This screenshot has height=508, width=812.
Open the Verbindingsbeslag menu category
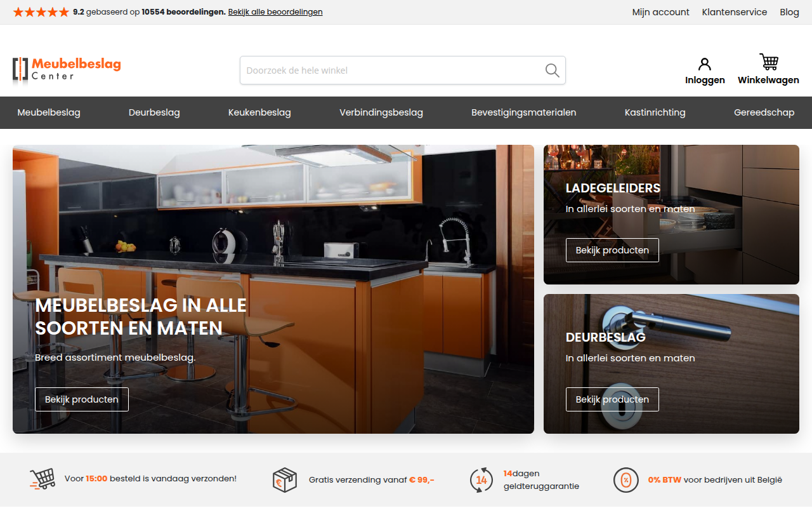coord(381,112)
